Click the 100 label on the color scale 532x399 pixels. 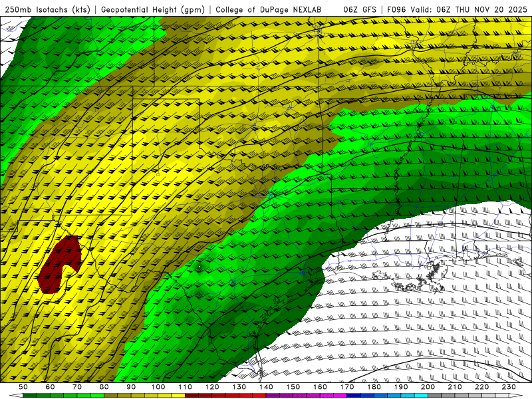(158, 387)
